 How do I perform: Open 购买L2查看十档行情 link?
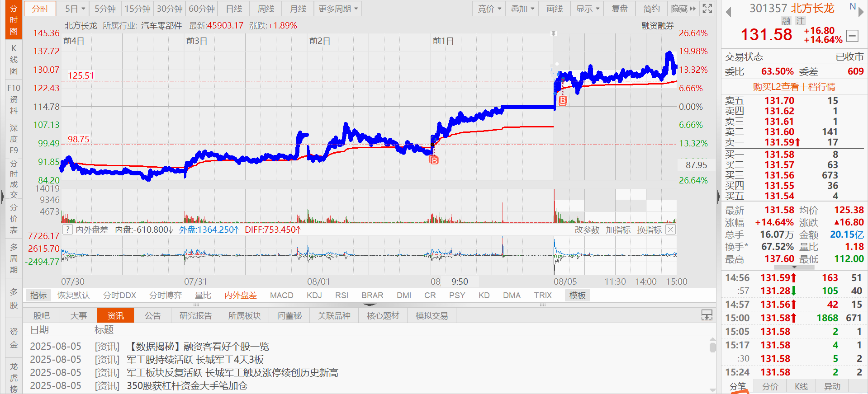pos(794,87)
